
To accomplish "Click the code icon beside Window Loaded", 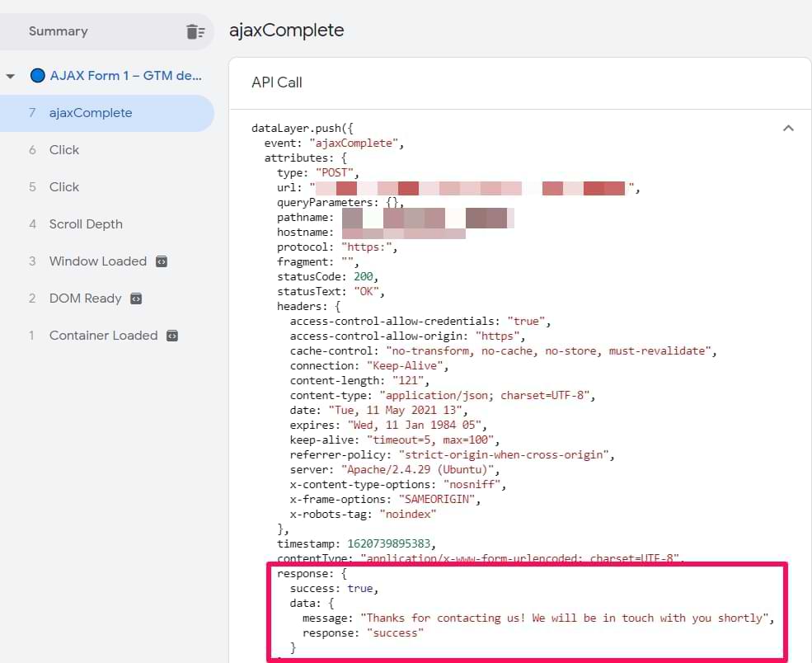I will [x=162, y=261].
